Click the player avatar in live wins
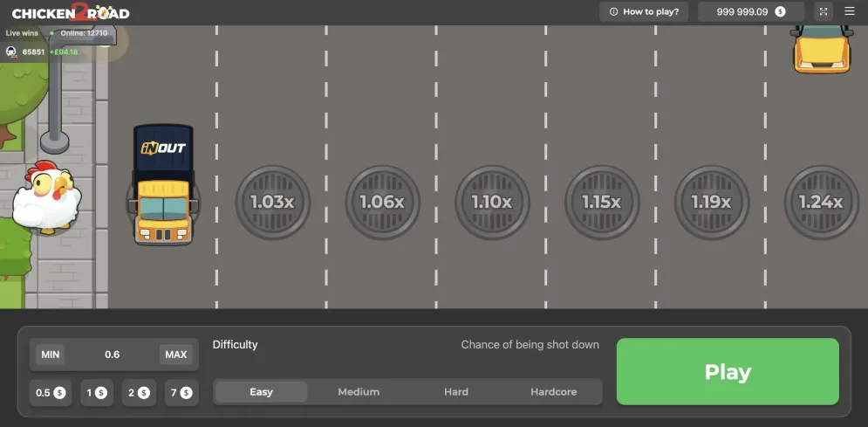868x427 pixels. (11, 52)
